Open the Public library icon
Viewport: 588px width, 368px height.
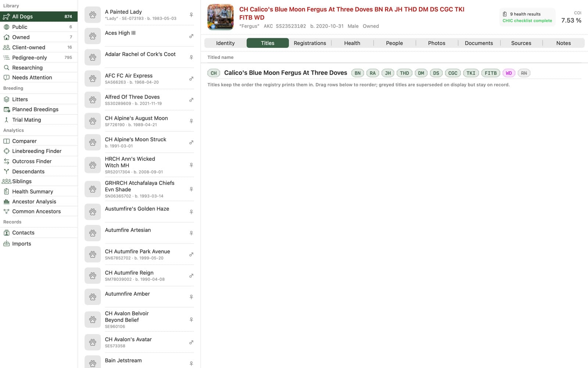coord(6,27)
